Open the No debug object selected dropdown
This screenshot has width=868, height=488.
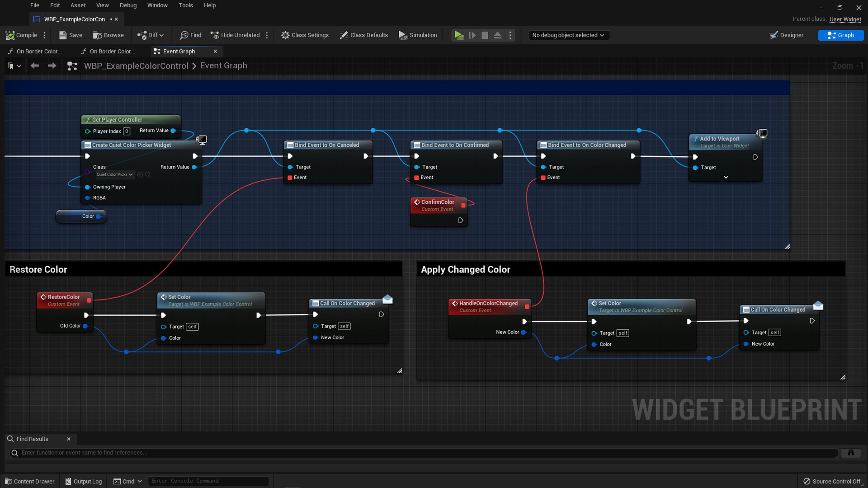tap(569, 35)
